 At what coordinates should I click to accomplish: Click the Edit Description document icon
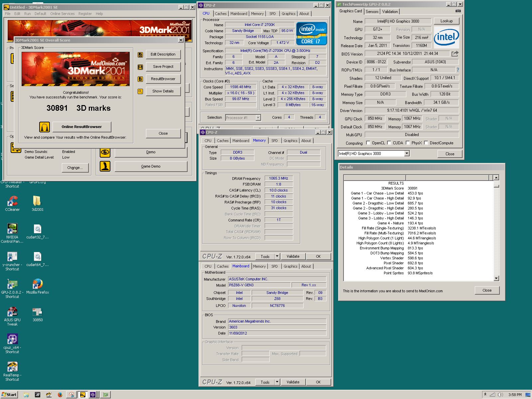[x=140, y=55]
